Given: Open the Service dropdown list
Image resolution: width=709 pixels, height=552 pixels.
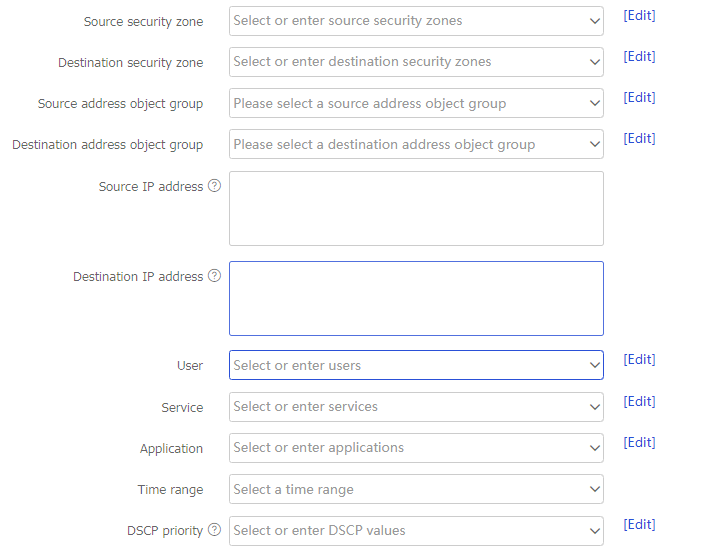Looking at the screenshot, I should tap(416, 407).
